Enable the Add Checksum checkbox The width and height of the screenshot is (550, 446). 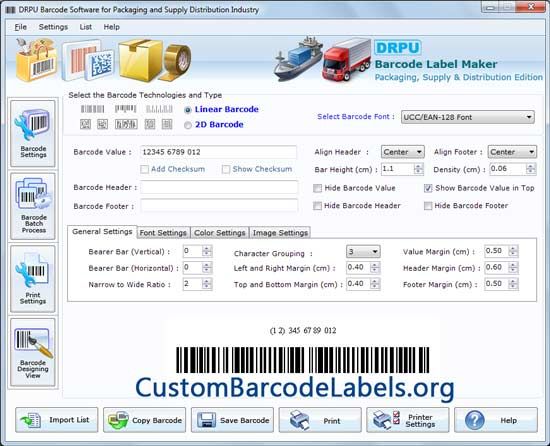pos(144,169)
